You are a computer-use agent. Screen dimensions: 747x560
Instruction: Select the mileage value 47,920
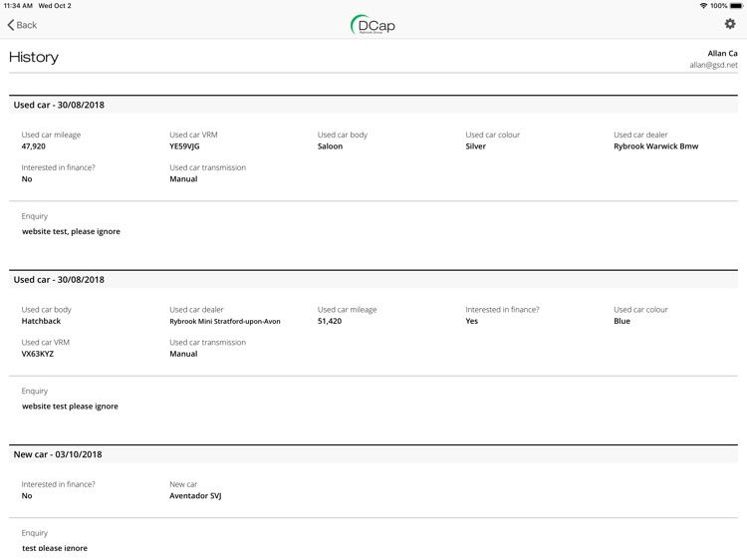(33, 146)
